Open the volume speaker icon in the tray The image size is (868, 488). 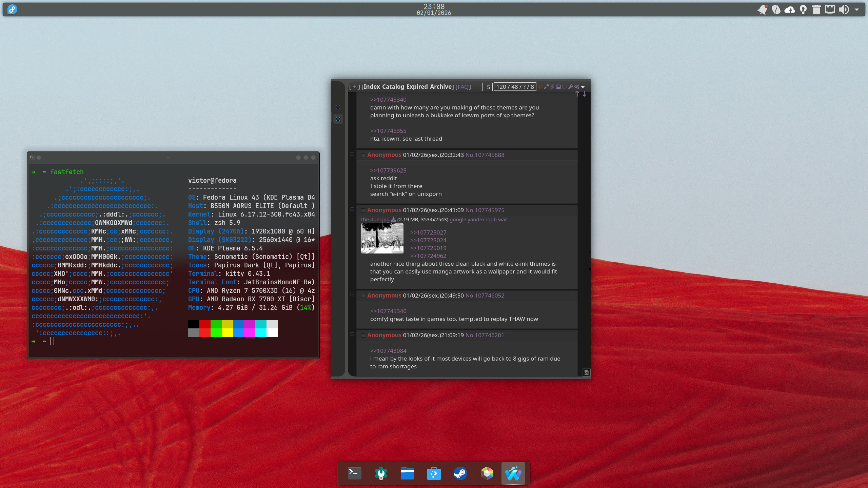point(844,9)
